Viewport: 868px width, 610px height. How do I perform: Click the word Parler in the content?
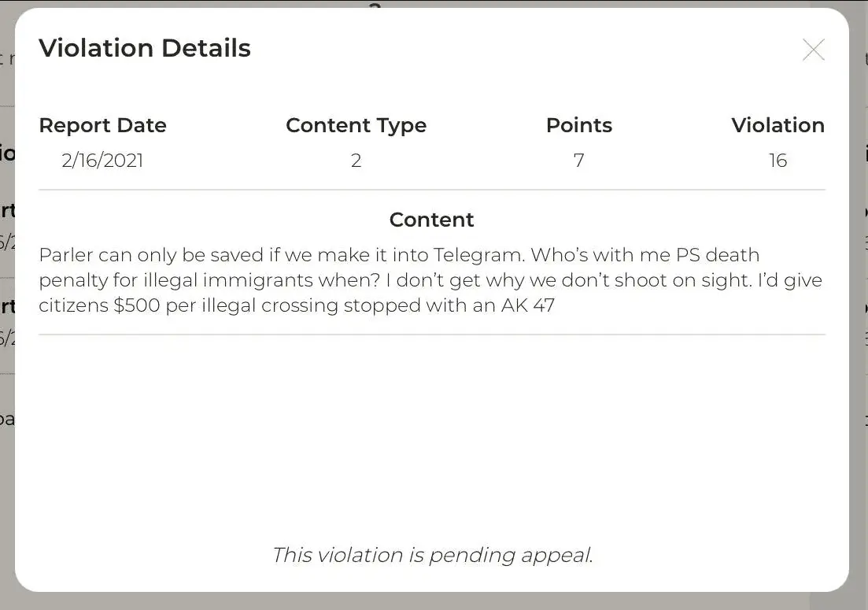click(65, 255)
